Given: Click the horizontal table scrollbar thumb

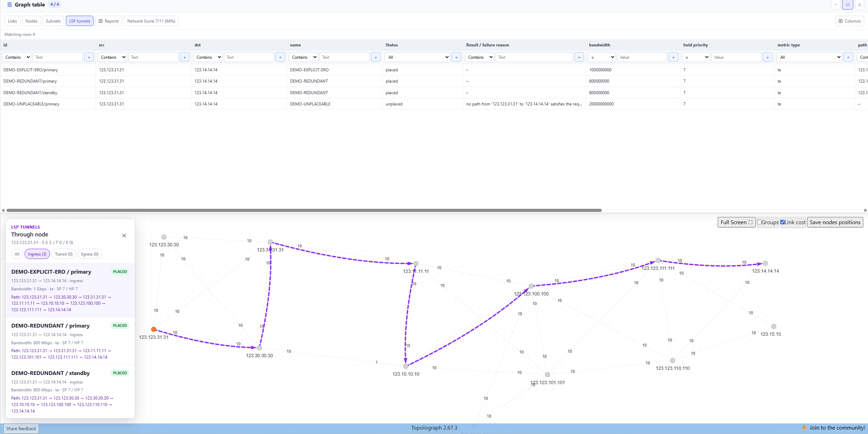Looking at the screenshot, I should [304, 210].
